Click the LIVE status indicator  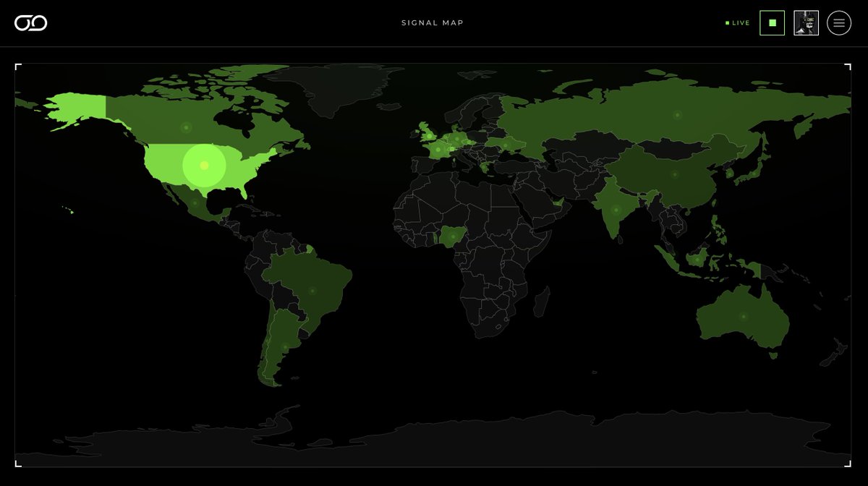[738, 23]
